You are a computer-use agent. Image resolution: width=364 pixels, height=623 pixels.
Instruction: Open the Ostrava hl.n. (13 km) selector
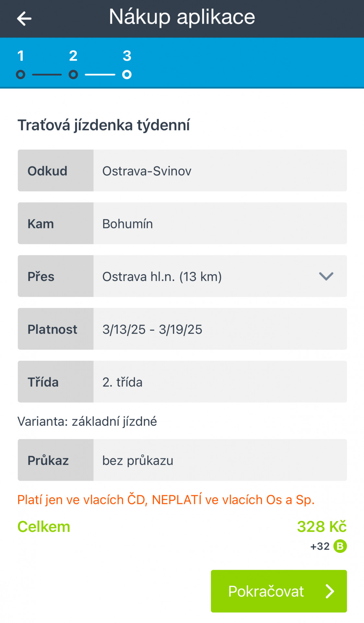(x=162, y=276)
